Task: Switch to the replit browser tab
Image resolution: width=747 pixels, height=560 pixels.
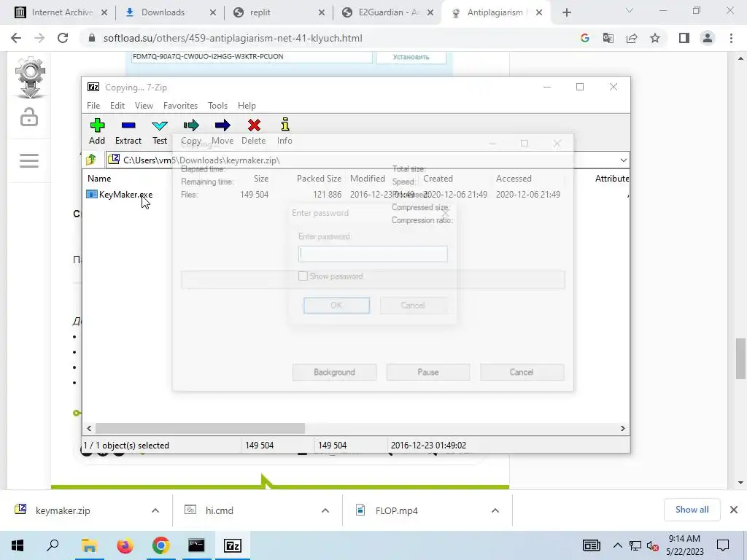Action: click(x=277, y=12)
